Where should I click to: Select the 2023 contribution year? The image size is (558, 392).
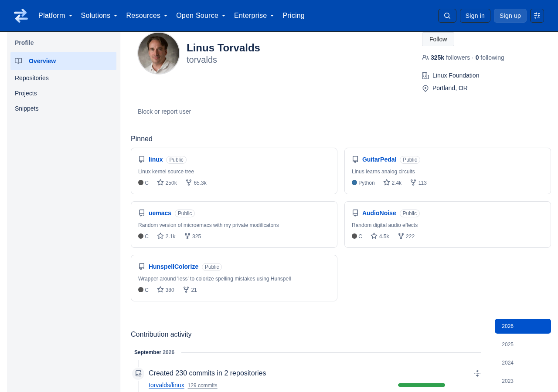coord(523,381)
